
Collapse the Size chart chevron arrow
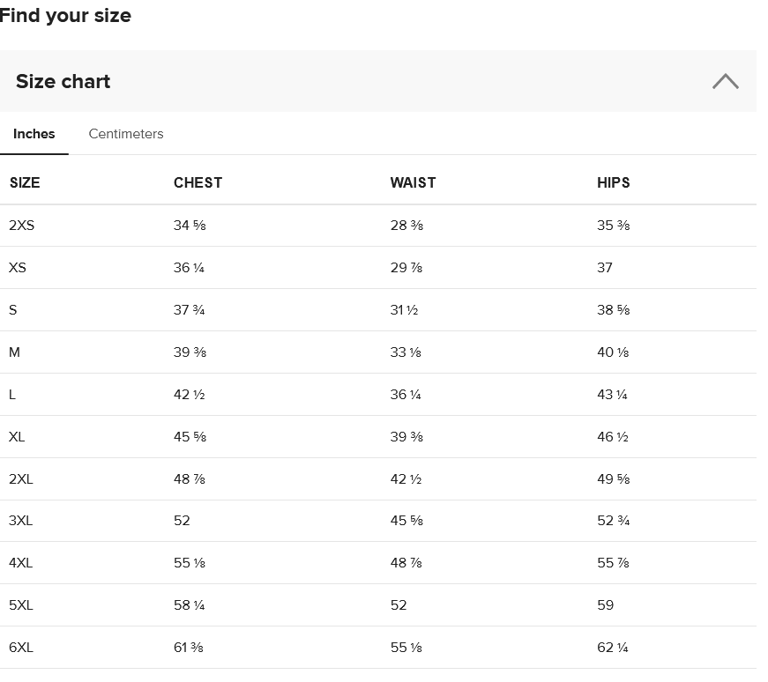tap(726, 82)
